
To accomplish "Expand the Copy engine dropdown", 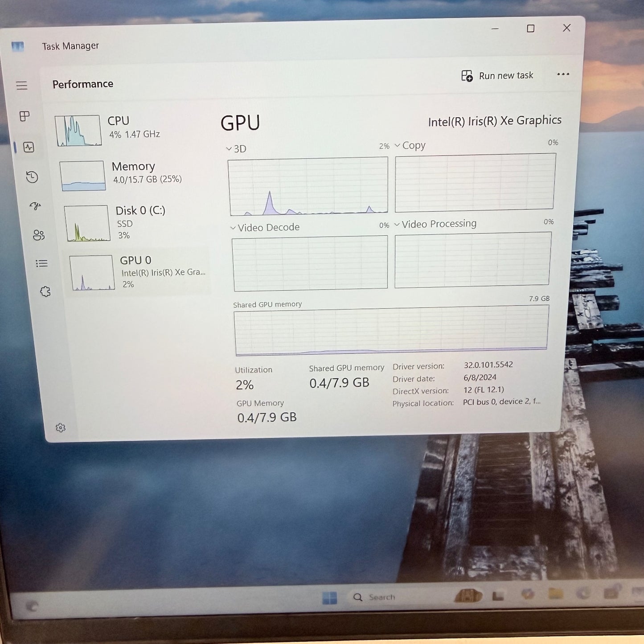I will click(x=410, y=146).
